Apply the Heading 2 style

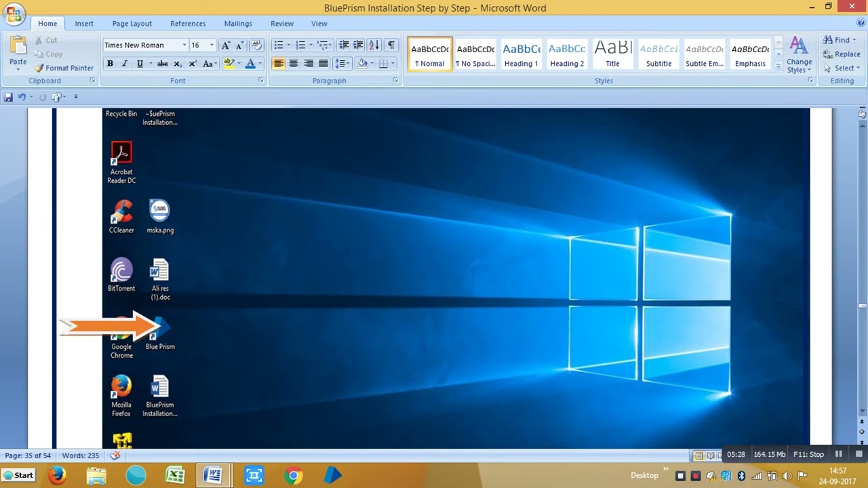pos(567,54)
